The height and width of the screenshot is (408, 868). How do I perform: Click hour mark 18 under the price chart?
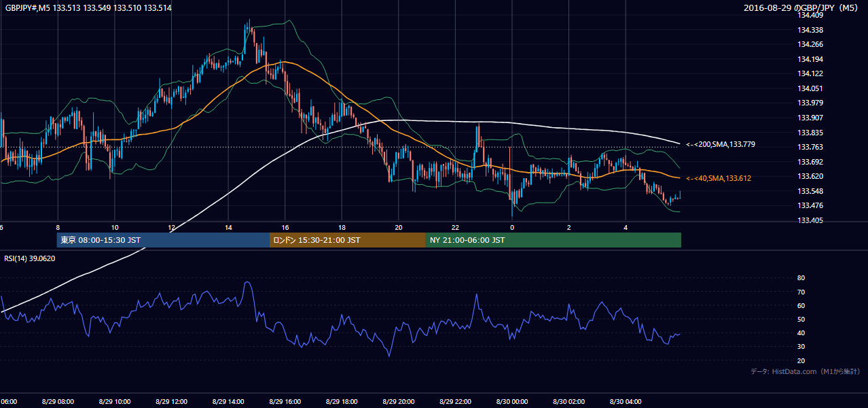point(342,227)
